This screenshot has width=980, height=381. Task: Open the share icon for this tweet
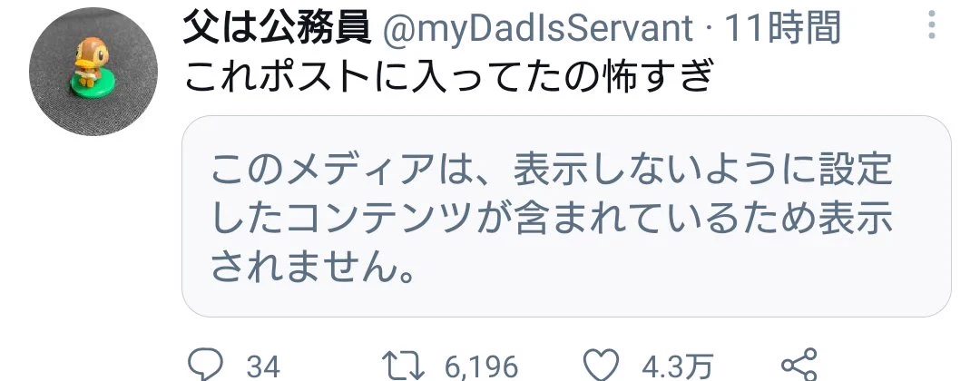tap(799, 365)
